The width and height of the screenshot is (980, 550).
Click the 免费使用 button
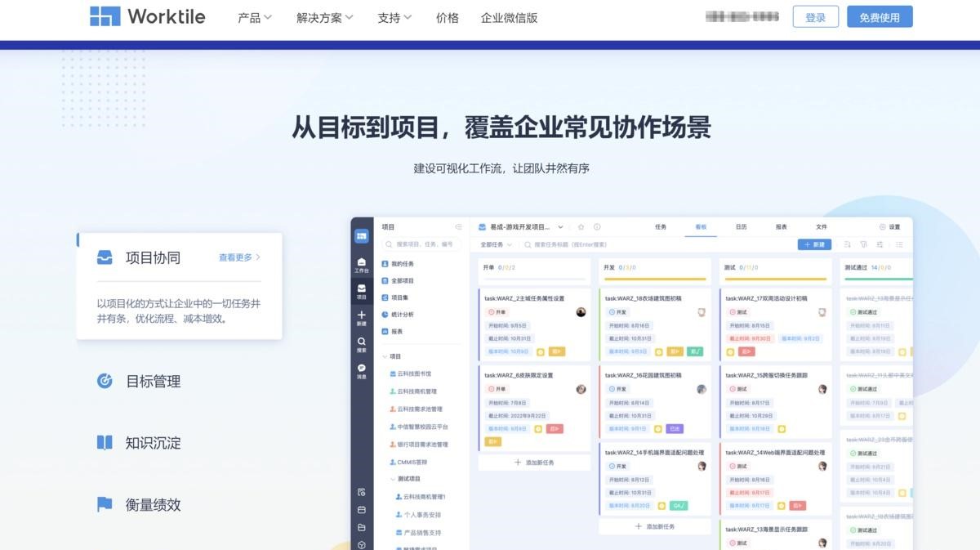[x=880, y=17]
